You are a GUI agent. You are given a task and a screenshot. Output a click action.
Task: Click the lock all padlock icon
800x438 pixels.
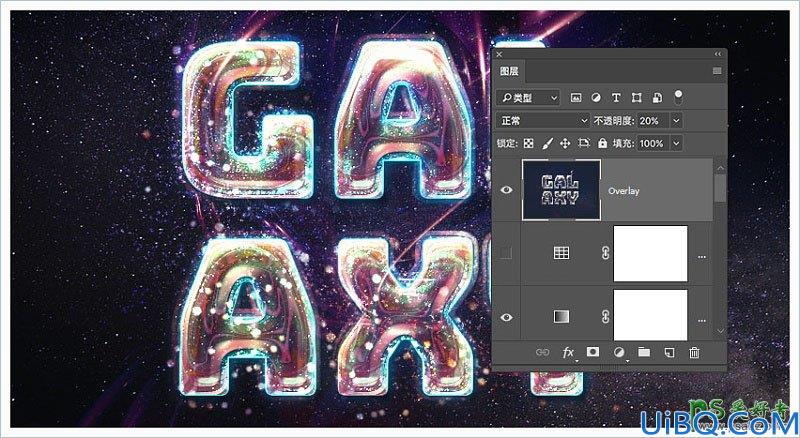pos(603,143)
